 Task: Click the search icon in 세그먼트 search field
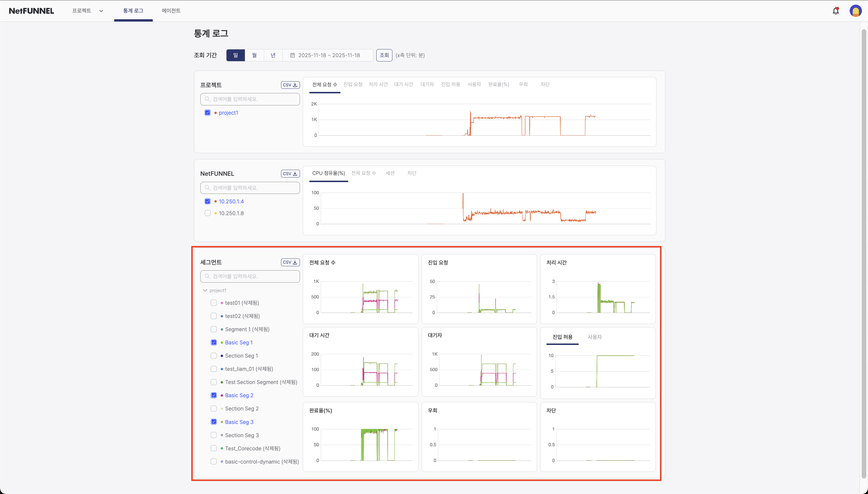click(x=208, y=276)
